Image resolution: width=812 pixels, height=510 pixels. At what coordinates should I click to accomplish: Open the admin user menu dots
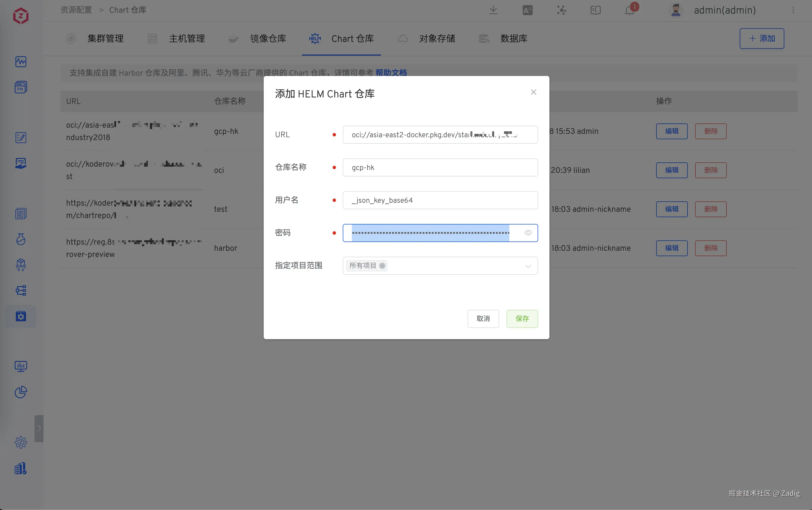click(x=793, y=10)
